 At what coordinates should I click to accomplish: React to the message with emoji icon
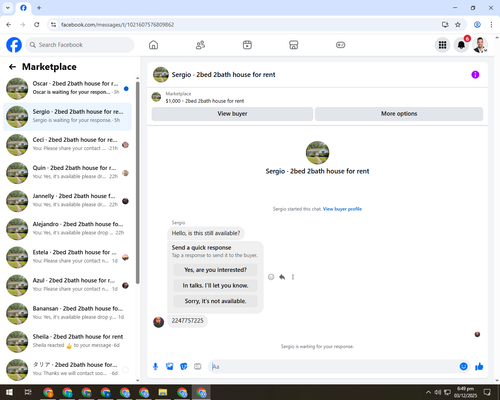(271, 277)
